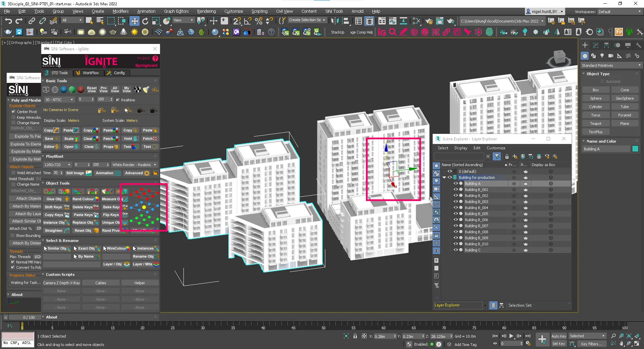Collapse the Building for production layer

[444, 178]
